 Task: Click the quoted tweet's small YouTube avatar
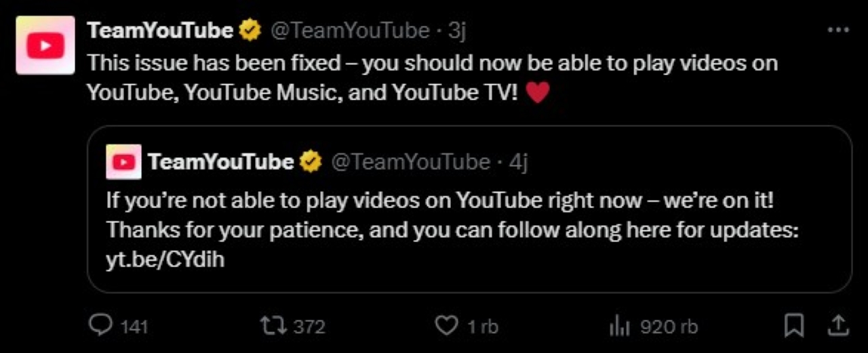(123, 162)
